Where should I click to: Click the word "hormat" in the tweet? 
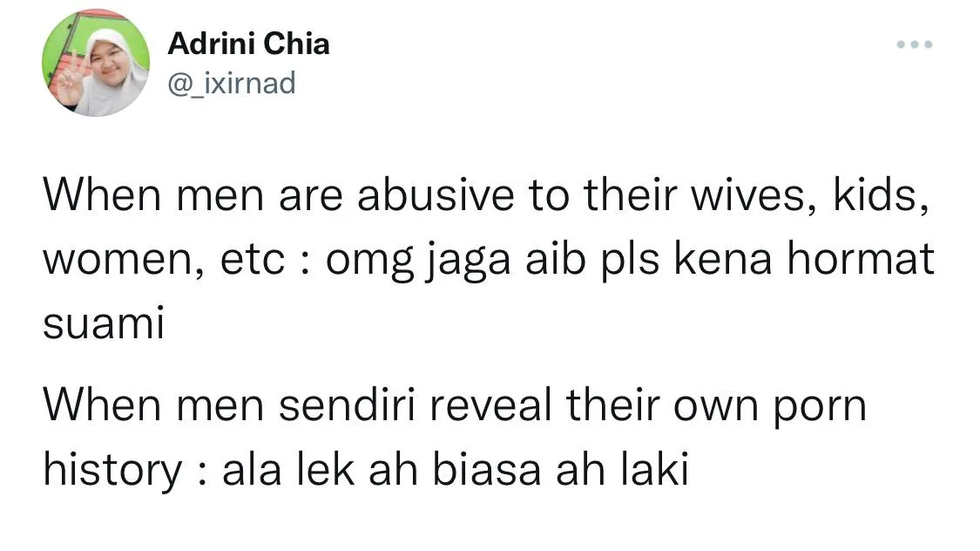pyautogui.click(x=861, y=259)
